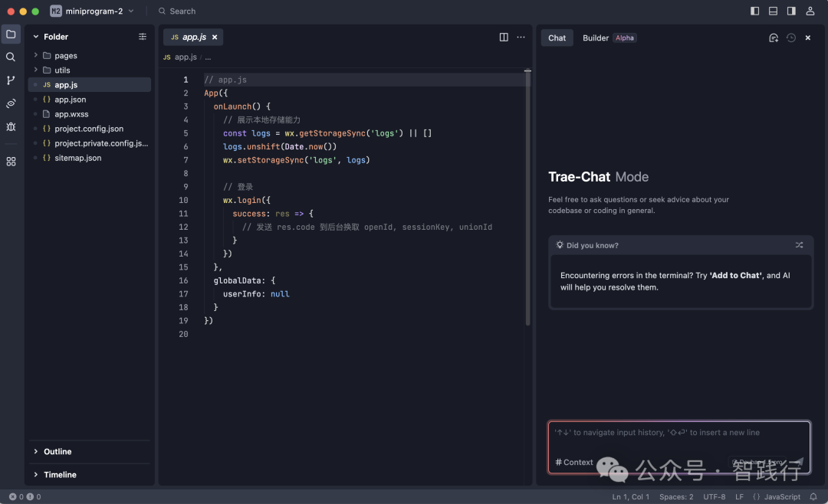
Task: Click the LF line ending status item
Action: pyautogui.click(x=739, y=496)
